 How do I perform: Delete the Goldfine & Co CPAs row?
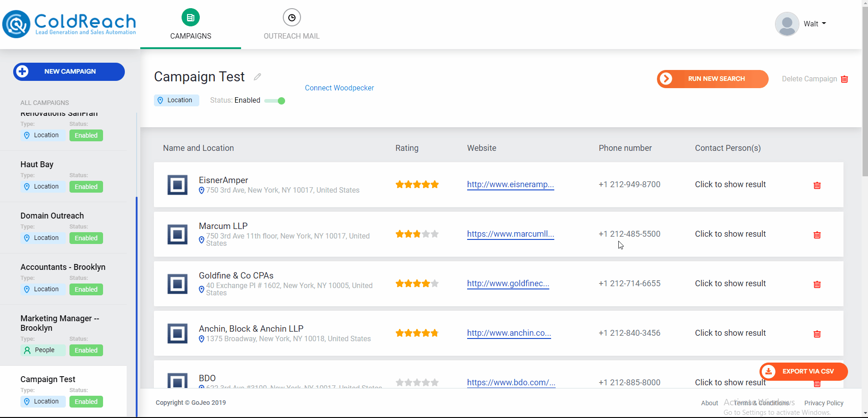817,284
